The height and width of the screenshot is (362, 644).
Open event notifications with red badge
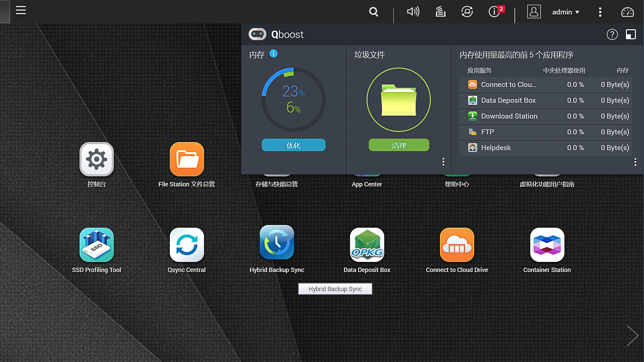click(x=495, y=12)
